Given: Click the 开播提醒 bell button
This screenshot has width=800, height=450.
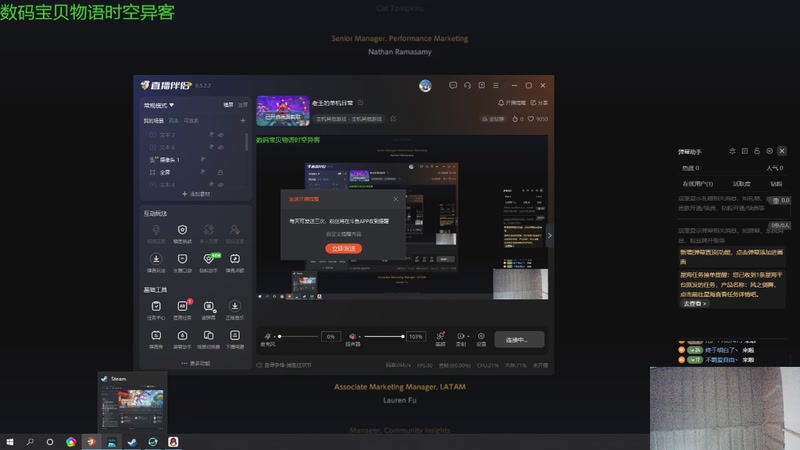Looking at the screenshot, I should [x=512, y=103].
